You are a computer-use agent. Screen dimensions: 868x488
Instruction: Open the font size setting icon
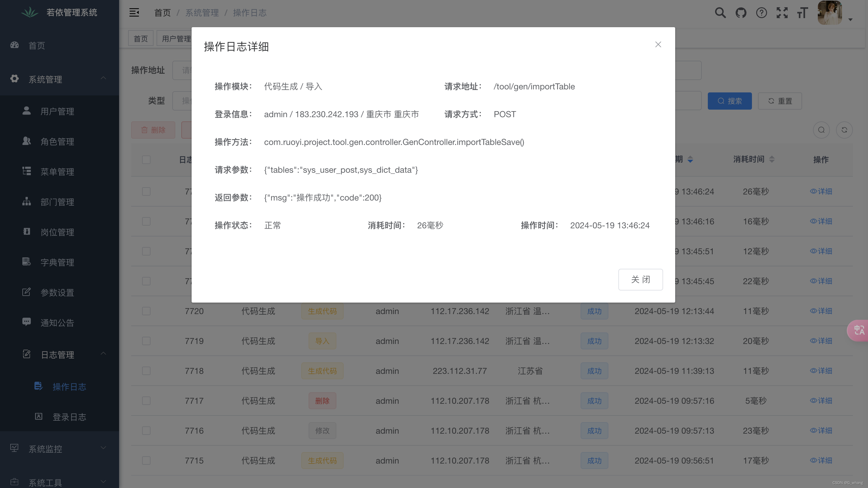802,13
